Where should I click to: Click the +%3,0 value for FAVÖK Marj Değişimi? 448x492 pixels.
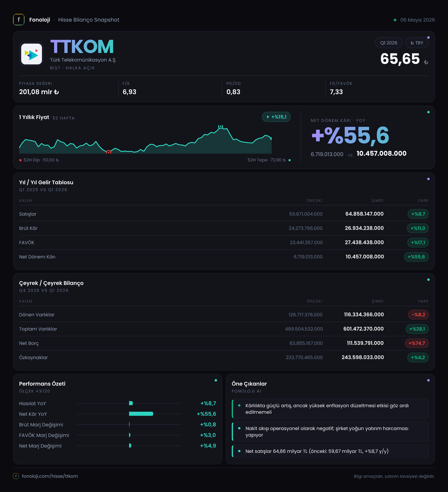coord(208,435)
